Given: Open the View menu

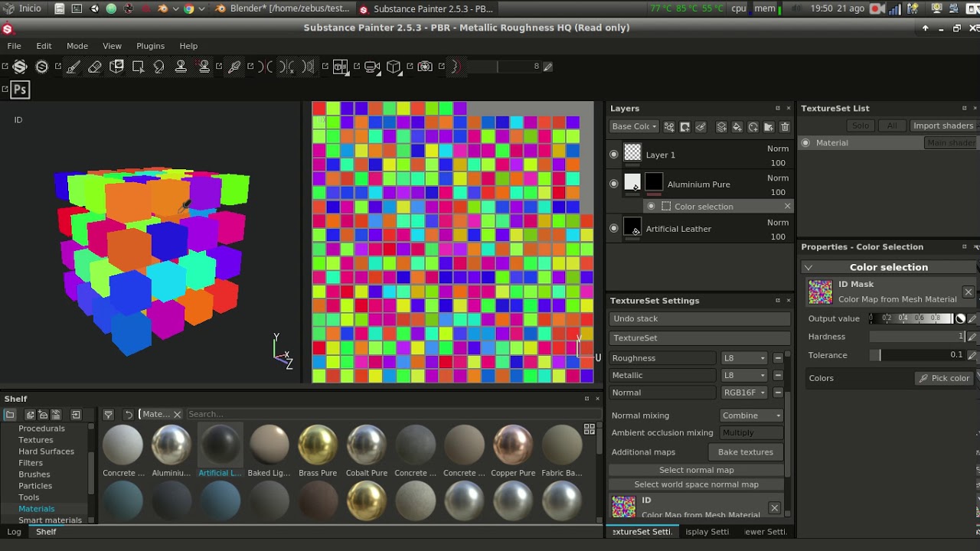Looking at the screenshot, I should pos(112,46).
